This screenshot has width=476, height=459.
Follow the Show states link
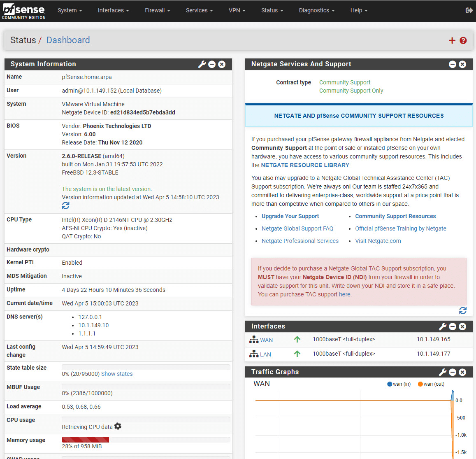(x=117, y=374)
